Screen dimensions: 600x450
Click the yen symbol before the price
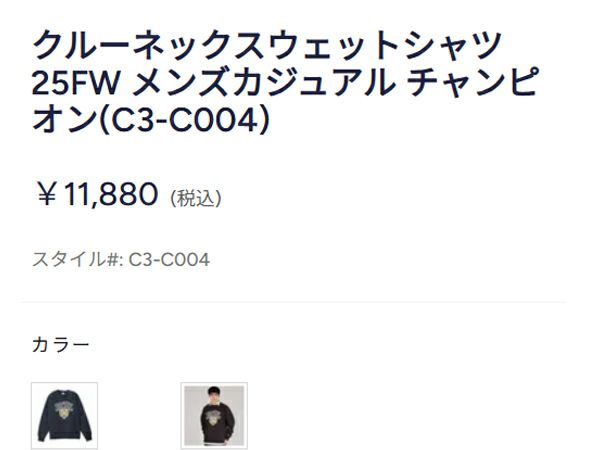point(47,194)
